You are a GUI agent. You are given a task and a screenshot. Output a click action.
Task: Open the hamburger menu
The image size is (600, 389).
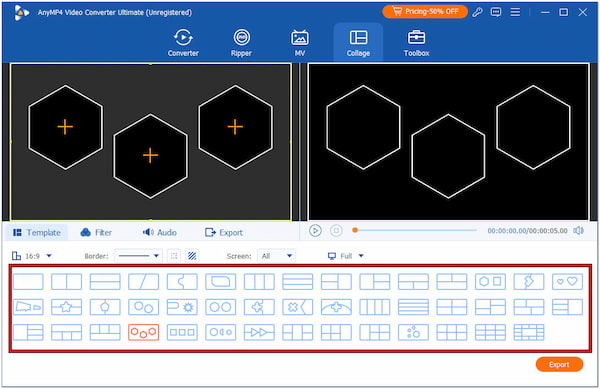click(515, 12)
